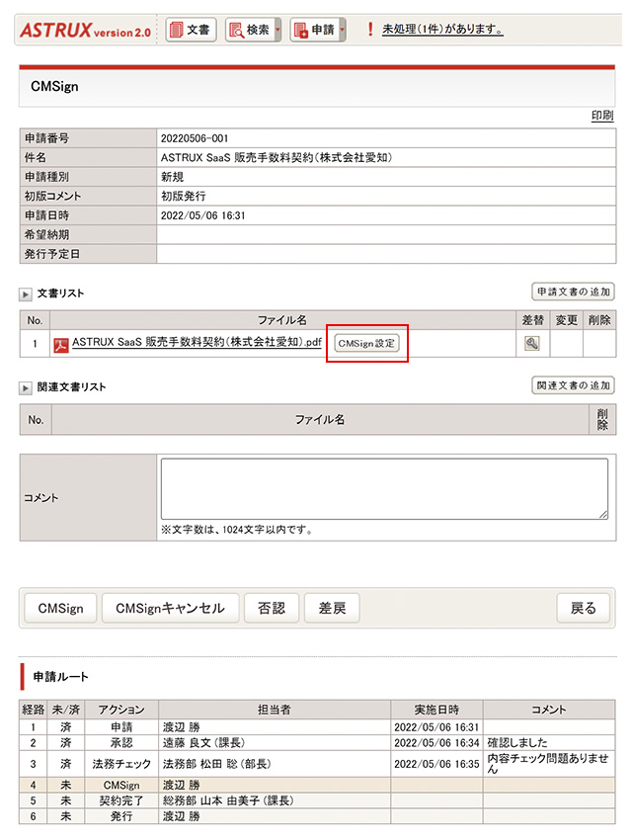The height and width of the screenshot is (840, 632).
Task: Click the 件名 value ASTRUX SaaS 販売手数料契約
Action: point(276,158)
